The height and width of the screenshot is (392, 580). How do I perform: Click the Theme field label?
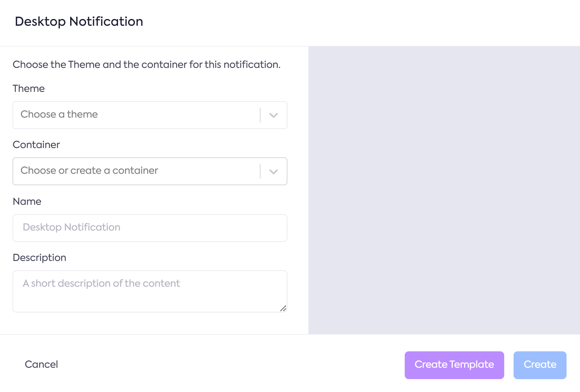pyautogui.click(x=29, y=88)
